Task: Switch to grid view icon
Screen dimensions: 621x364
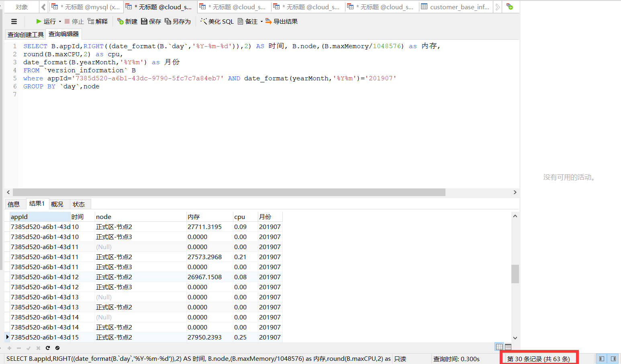Action: coord(499,347)
